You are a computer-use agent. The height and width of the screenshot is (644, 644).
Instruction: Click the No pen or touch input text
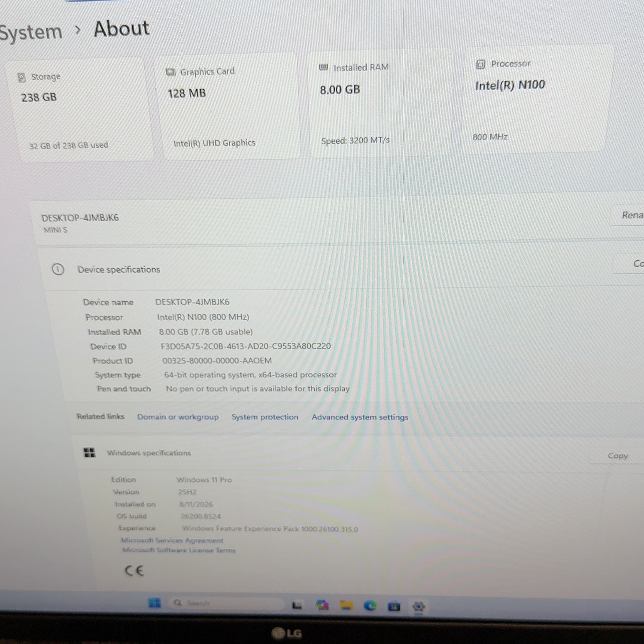(258, 389)
